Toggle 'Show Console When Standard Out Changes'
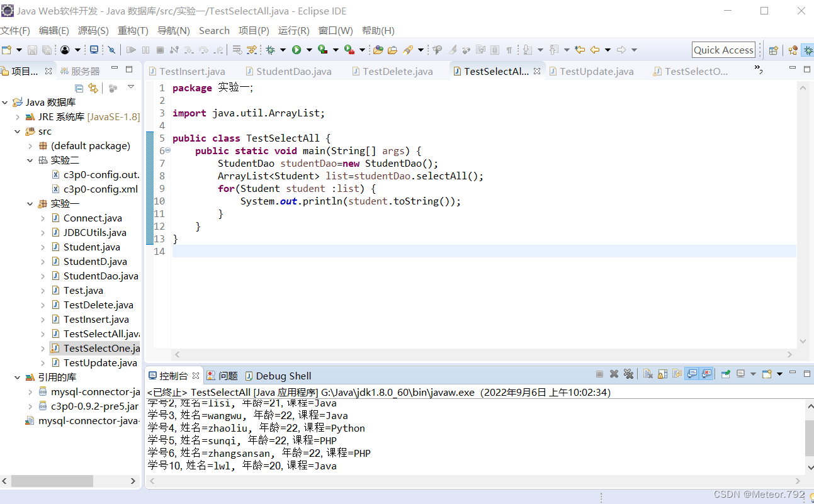This screenshot has height=504, width=814. pyautogui.click(x=692, y=374)
